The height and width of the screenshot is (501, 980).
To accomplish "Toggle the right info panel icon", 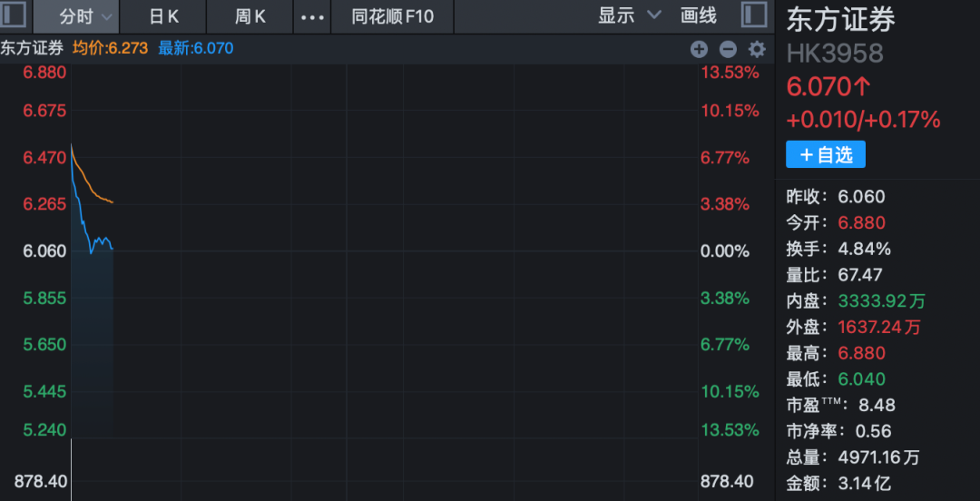I will [x=753, y=15].
